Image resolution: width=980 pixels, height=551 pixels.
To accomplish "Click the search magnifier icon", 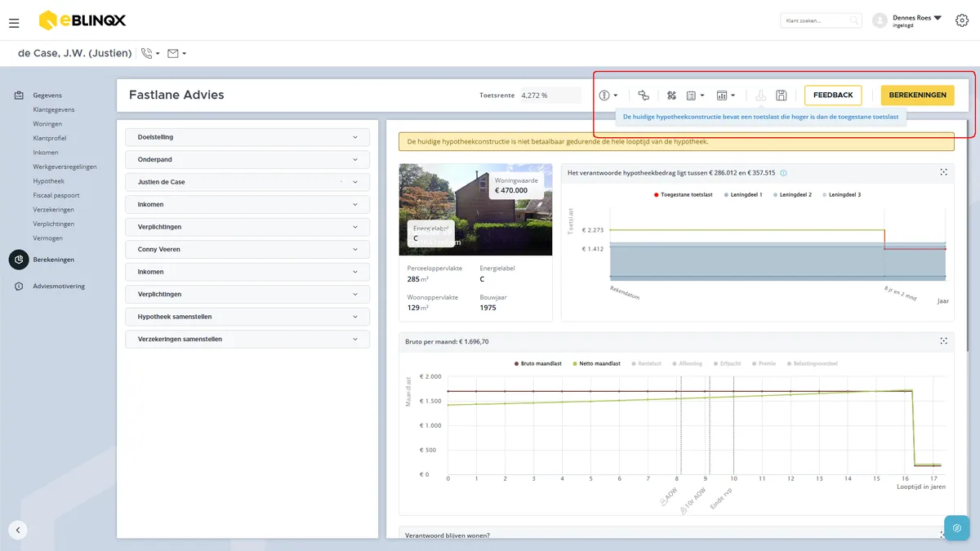I will point(853,20).
